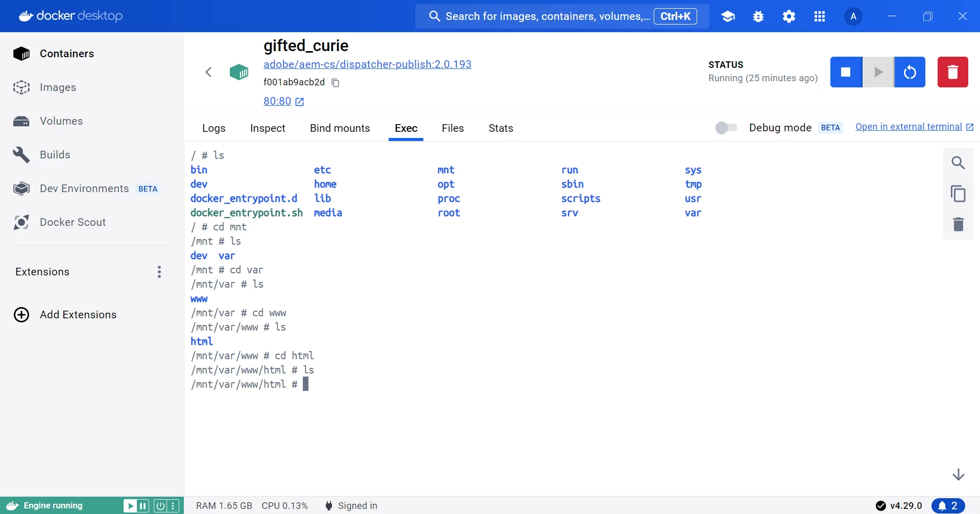The image size is (980, 514).
Task: Resume engine via status bar play button
Action: point(130,506)
